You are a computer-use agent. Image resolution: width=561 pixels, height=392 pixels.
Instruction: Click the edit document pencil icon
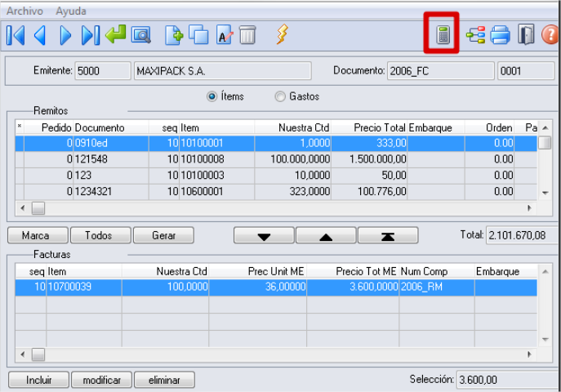pyautogui.click(x=225, y=34)
